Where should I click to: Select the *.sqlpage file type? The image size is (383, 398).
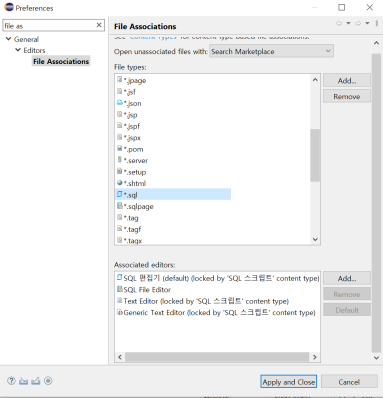[135, 206]
